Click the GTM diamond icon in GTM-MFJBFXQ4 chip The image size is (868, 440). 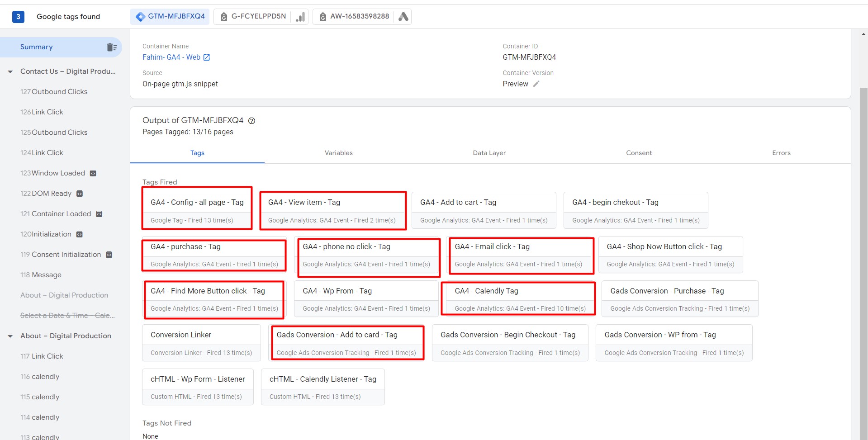click(141, 17)
